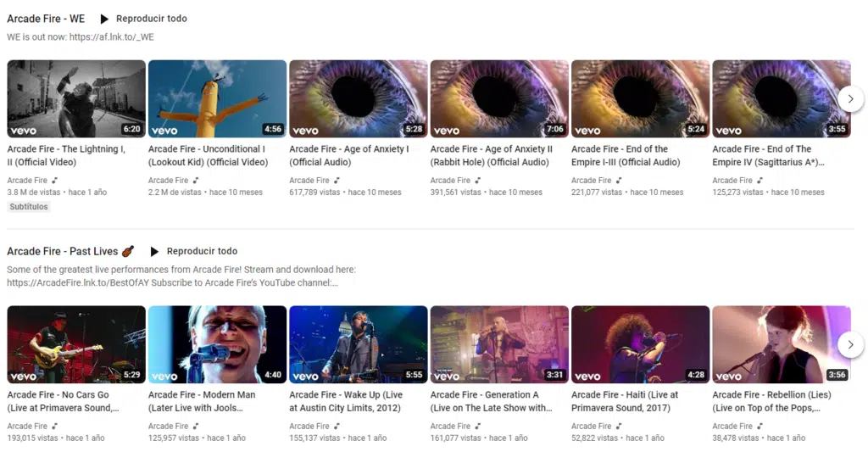Click title Haiti (Live at Primavera Sound, 2017)

(x=625, y=402)
